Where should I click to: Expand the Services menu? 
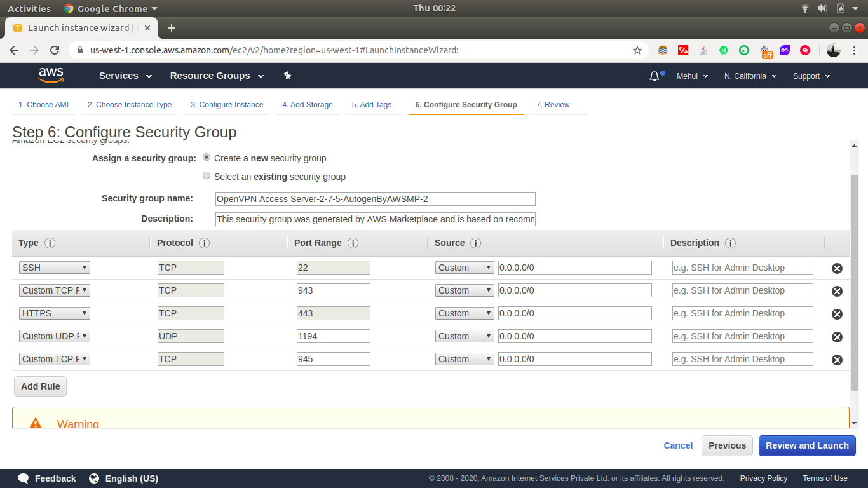[125, 76]
